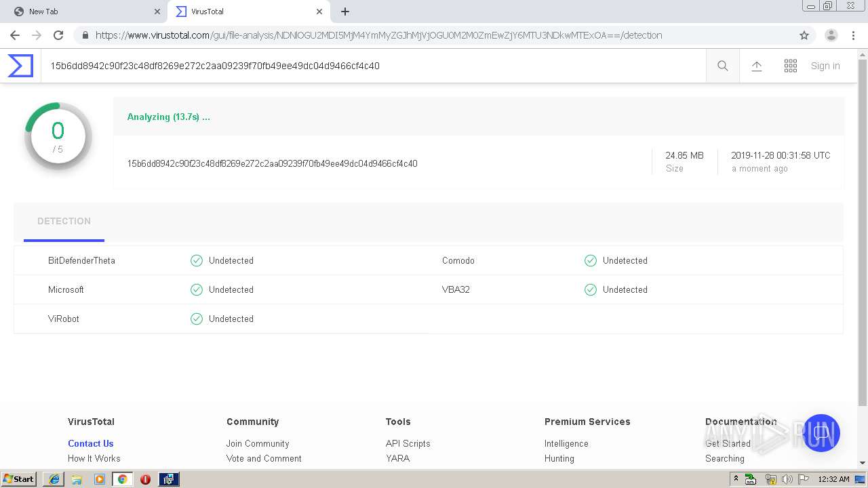Open the media player taskbar icon
Viewport: 868px width, 488px height.
pyautogui.click(x=99, y=479)
